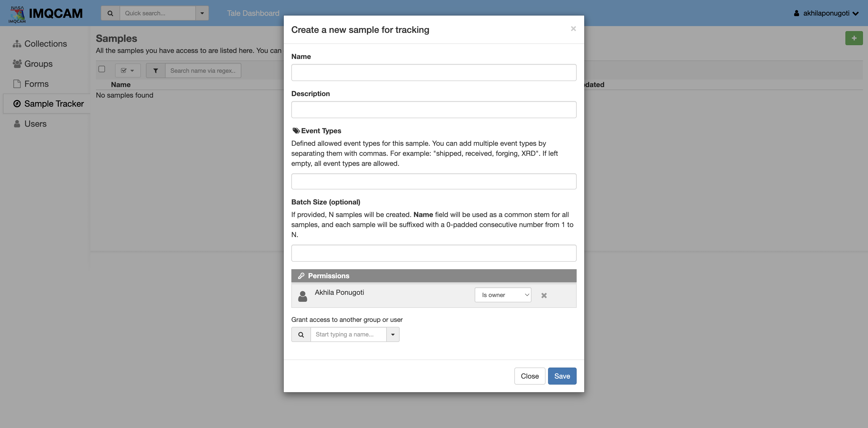Image resolution: width=868 pixels, height=428 pixels.
Task: Click the Akhila Ponugoti avatar icon
Action: pos(303,296)
